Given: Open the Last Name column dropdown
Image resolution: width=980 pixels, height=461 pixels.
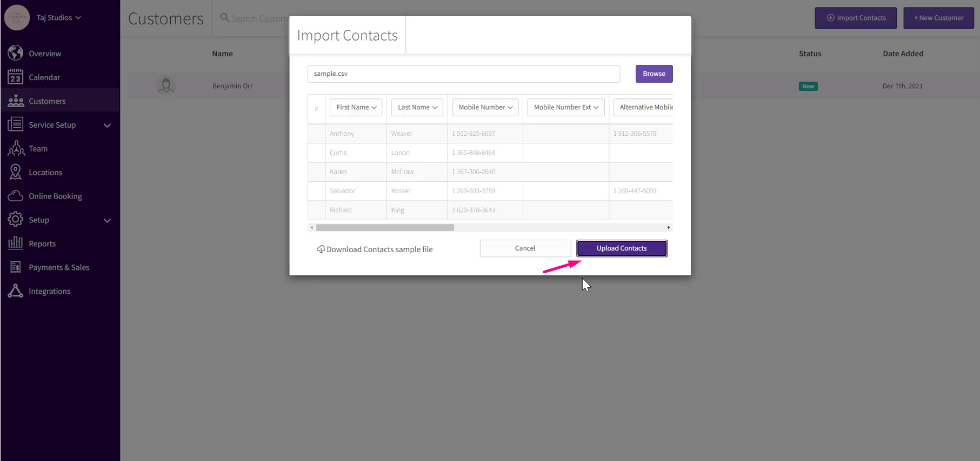Looking at the screenshot, I should 417,107.
